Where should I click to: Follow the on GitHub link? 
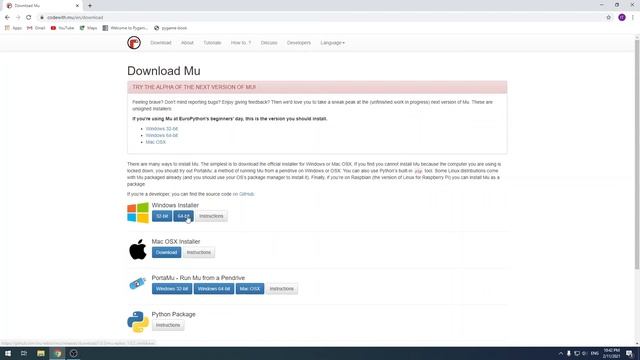point(243,194)
